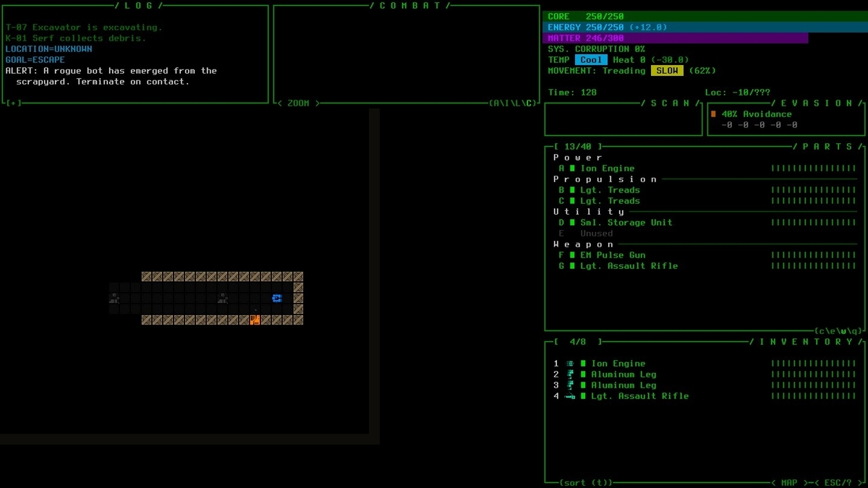This screenshot has height=488, width=868.
Task: Click the orange Avoidance indicator square
Action: click(713, 114)
